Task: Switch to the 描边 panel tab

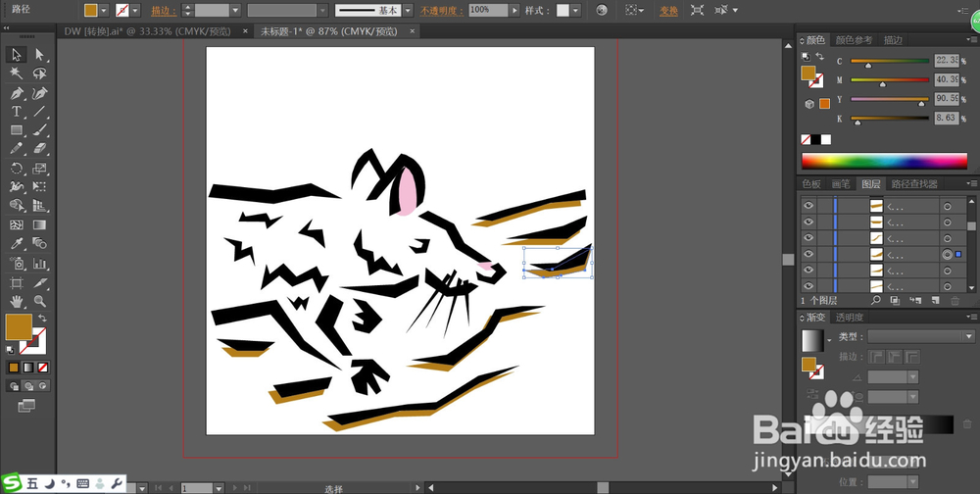Action: click(x=893, y=40)
